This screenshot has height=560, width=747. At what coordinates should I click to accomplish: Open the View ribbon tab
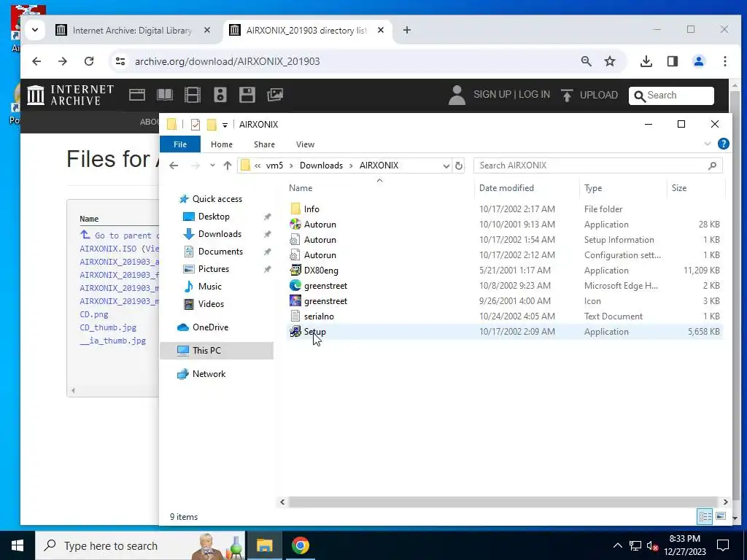point(305,144)
